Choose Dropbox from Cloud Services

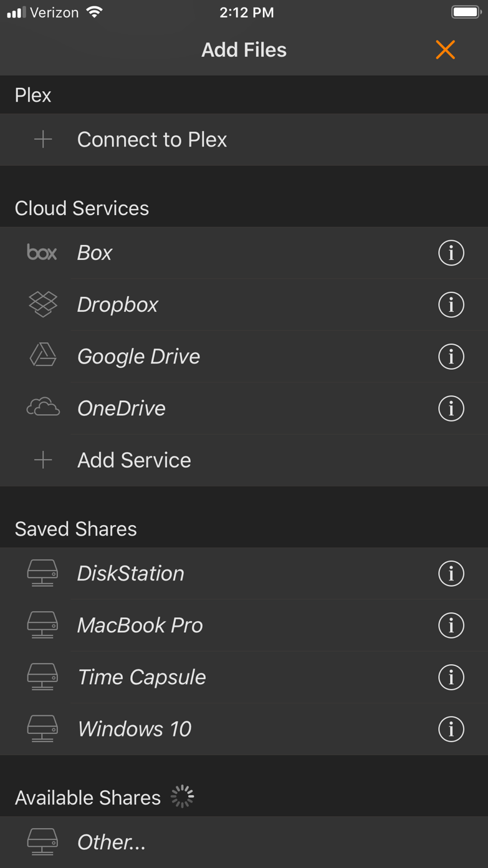[x=118, y=305]
